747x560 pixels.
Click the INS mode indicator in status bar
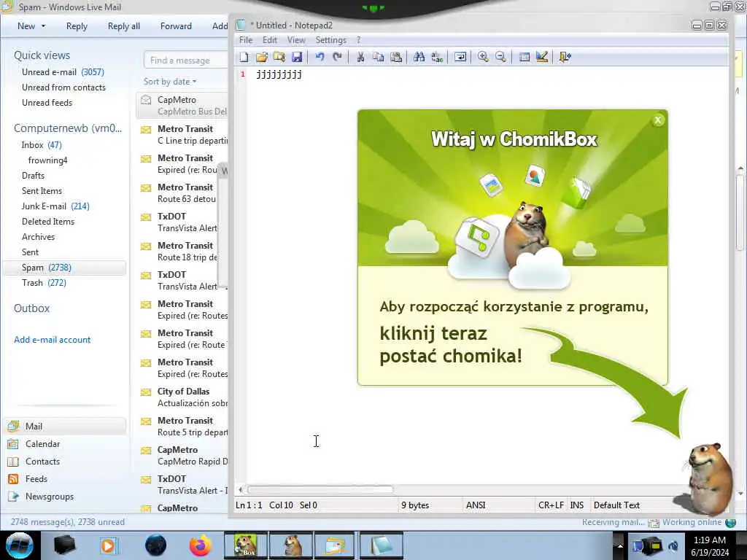(577, 505)
